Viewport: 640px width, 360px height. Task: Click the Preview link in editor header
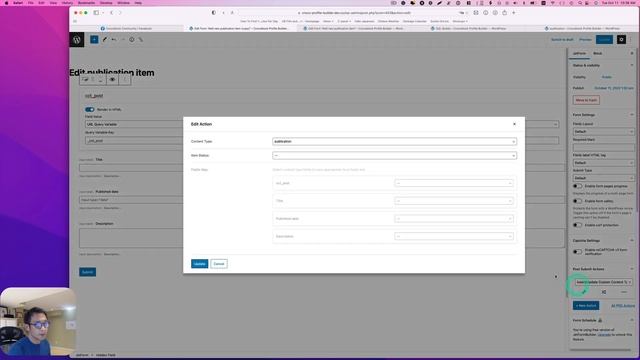pos(585,40)
